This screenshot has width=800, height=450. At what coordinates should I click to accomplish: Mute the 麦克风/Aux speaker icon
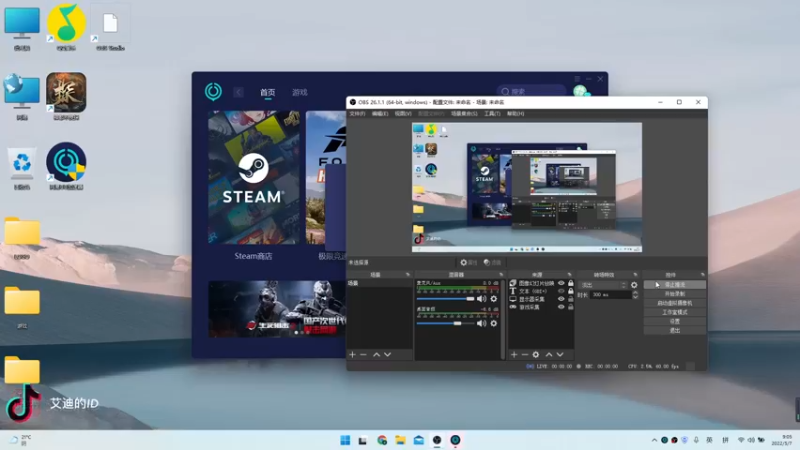[481, 298]
